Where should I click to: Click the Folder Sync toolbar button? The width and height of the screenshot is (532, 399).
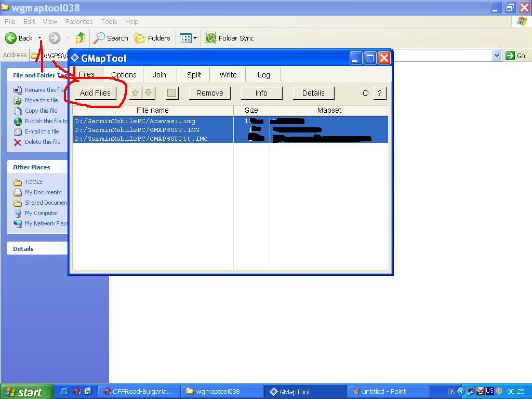(x=229, y=38)
